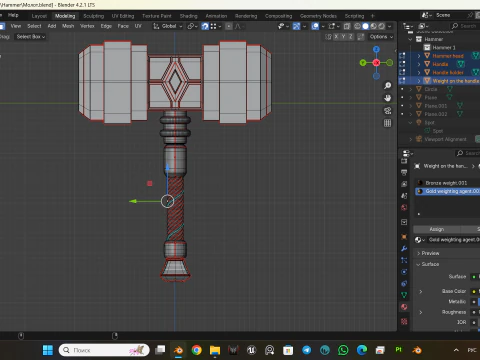Viewport: 480px width, 360px height.
Task: Select Bronze weight.001 material slot
Action: [x=447, y=183]
